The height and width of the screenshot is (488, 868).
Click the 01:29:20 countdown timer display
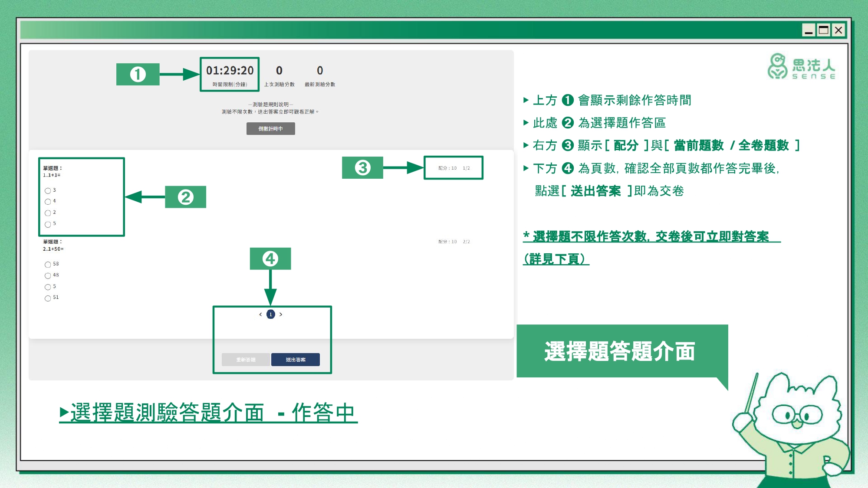(x=230, y=71)
